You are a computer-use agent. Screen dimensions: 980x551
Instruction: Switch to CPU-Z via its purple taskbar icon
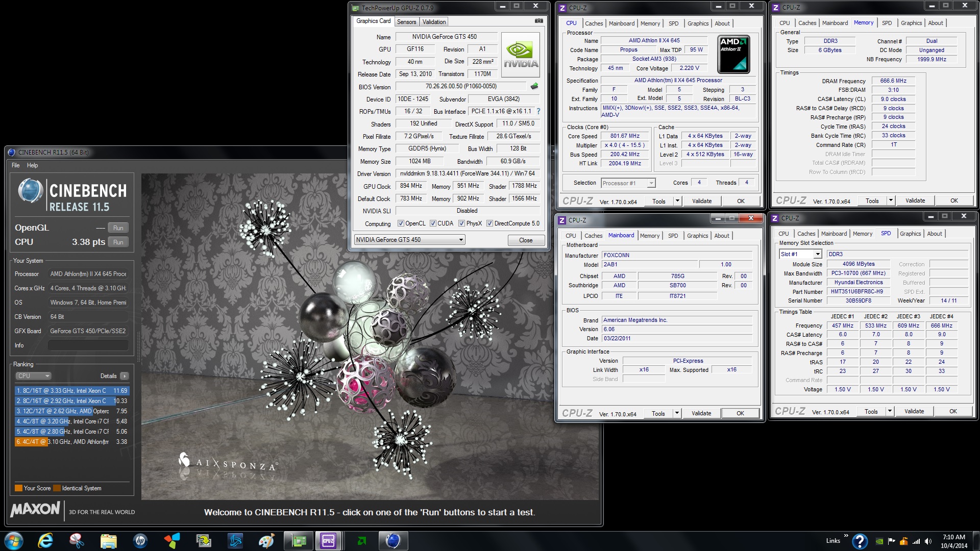pos(328,541)
